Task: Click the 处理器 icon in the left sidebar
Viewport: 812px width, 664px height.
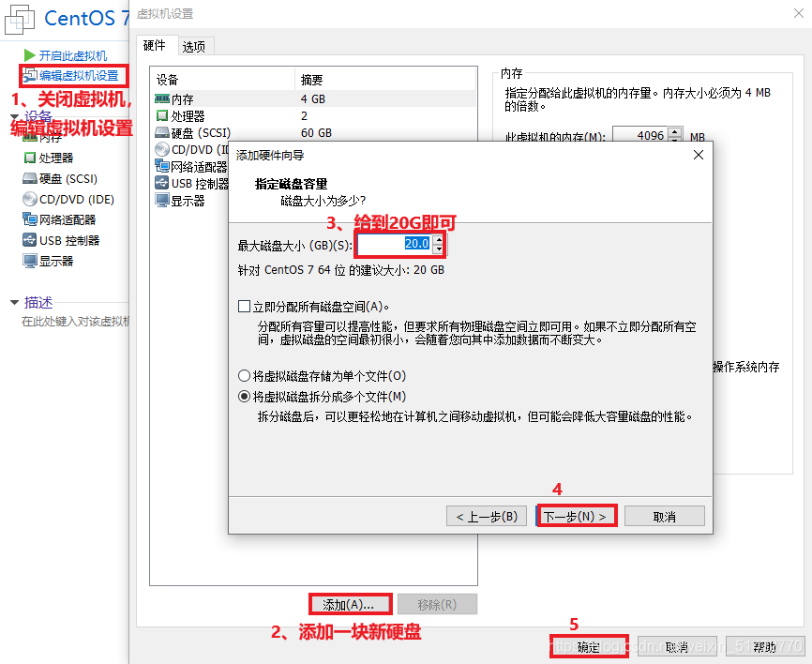Action: (30, 158)
